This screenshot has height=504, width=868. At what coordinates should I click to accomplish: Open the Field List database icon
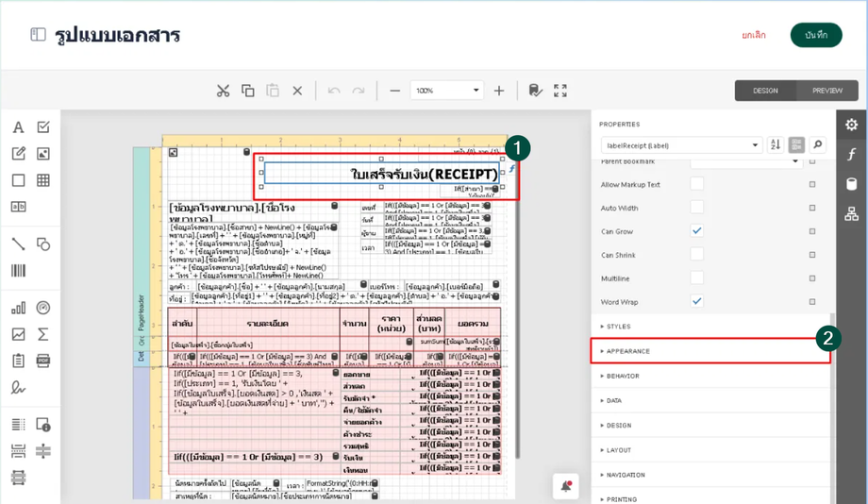(x=851, y=184)
